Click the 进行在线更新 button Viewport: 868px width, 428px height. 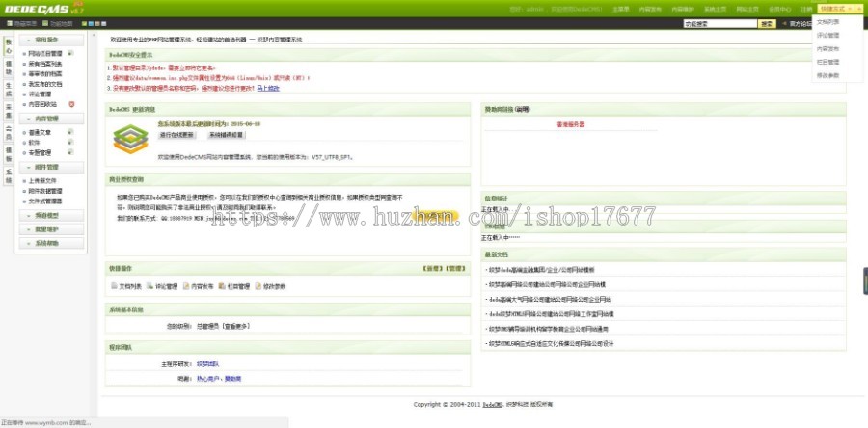(176, 135)
